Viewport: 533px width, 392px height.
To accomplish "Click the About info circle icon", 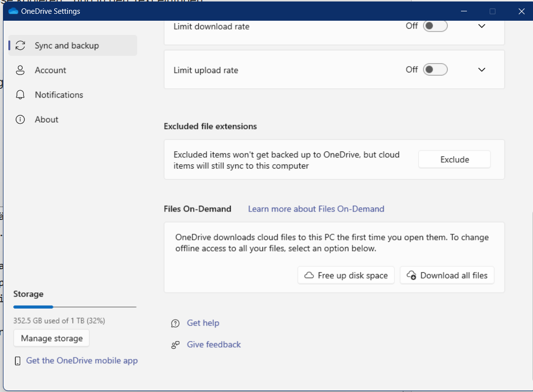I will click(20, 119).
